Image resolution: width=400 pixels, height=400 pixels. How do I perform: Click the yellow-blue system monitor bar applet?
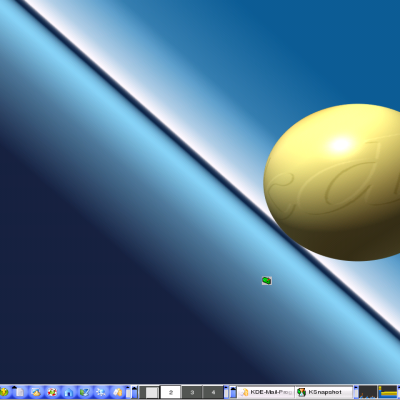click(389, 392)
